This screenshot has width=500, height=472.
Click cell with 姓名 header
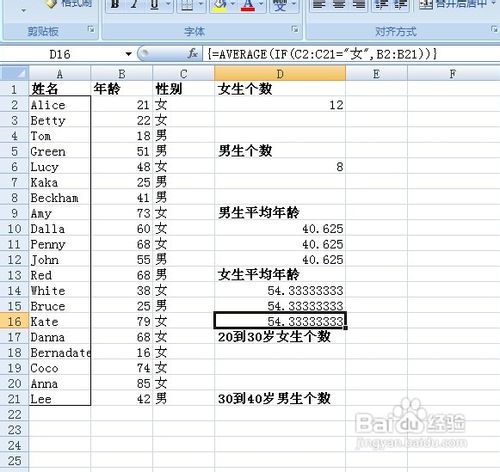60,89
